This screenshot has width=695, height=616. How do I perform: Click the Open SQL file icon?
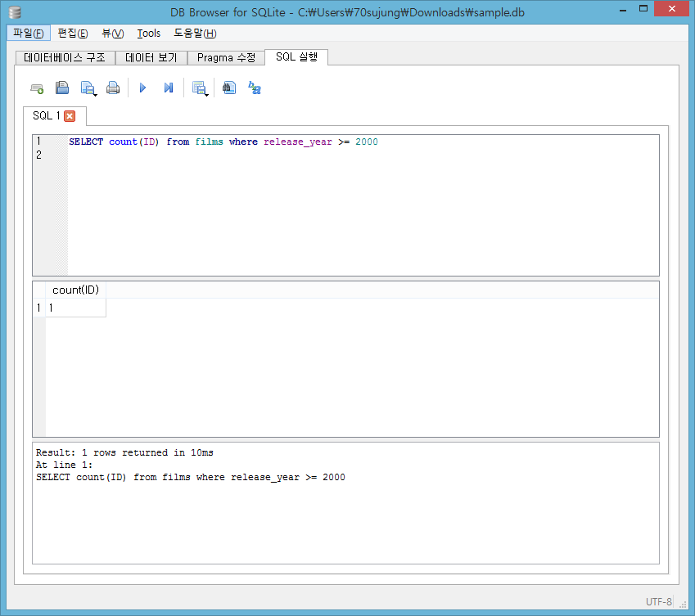tap(62, 88)
